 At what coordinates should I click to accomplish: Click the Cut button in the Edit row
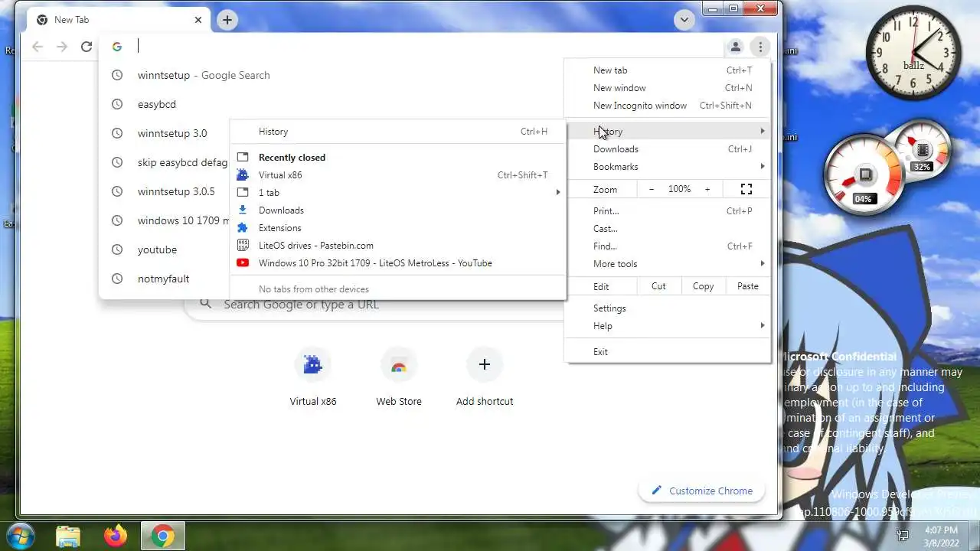coord(658,286)
